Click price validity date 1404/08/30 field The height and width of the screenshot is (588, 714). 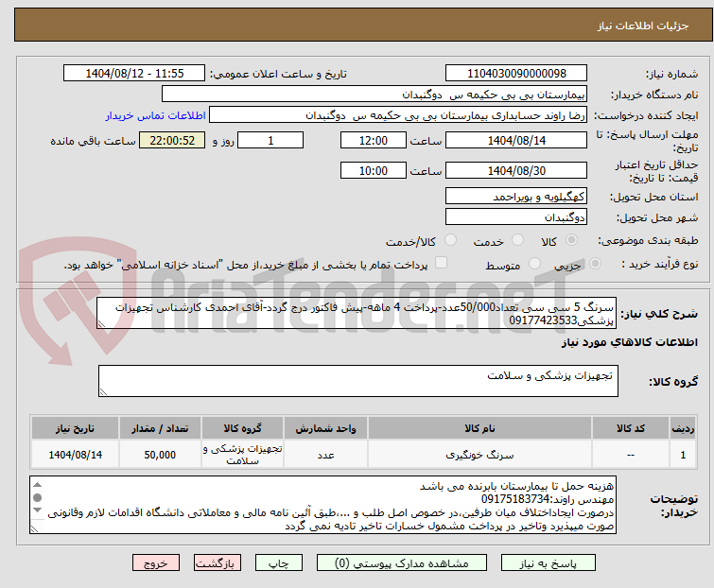coord(516,171)
